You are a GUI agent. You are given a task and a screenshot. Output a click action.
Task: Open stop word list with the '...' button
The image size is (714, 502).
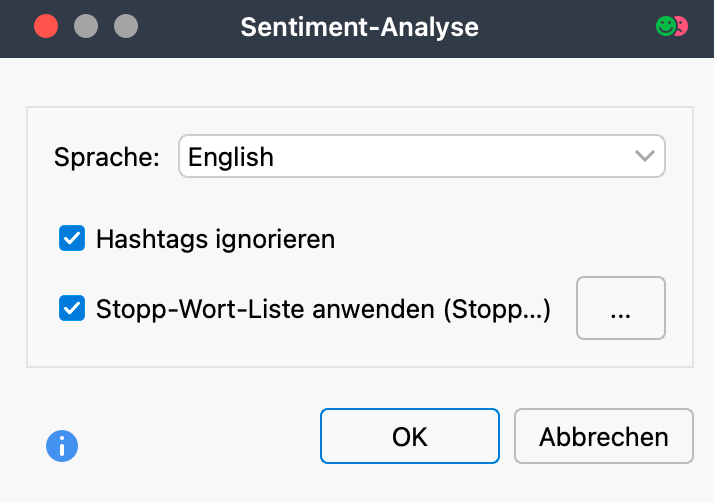620,309
